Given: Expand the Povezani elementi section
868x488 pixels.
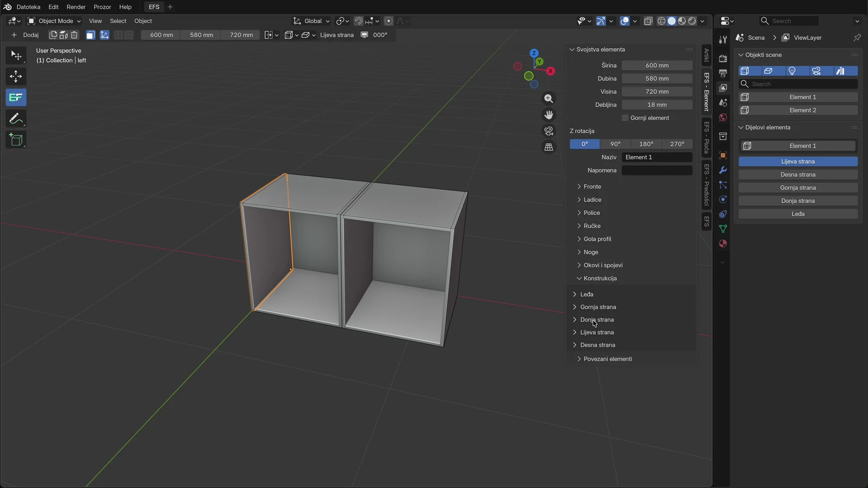Looking at the screenshot, I should [x=608, y=359].
